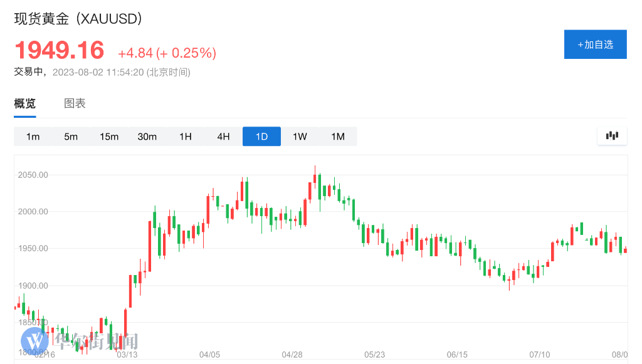Add XAUUSD to watchlist with +加自选
The image size is (642, 364).
point(595,44)
